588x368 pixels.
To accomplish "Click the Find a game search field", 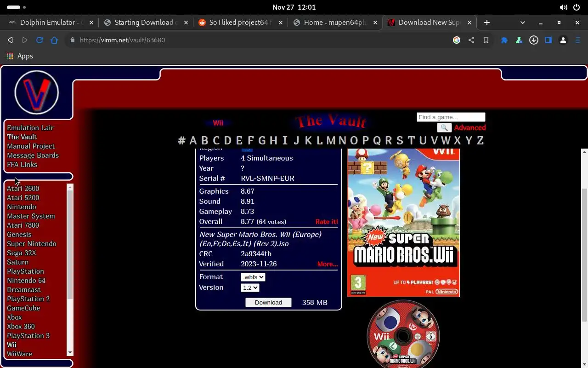I will tap(451, 117).
